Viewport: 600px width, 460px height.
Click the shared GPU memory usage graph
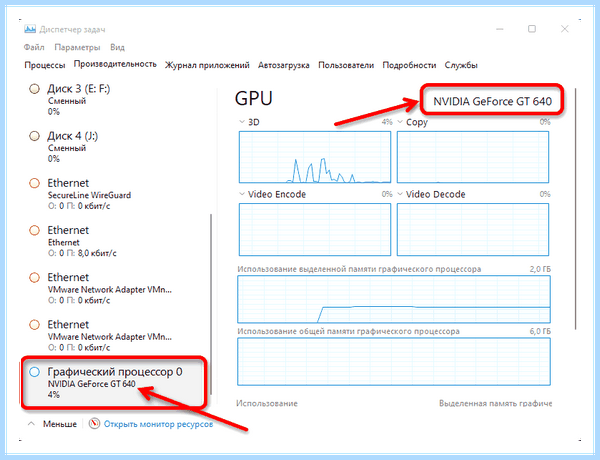[394, 361]
